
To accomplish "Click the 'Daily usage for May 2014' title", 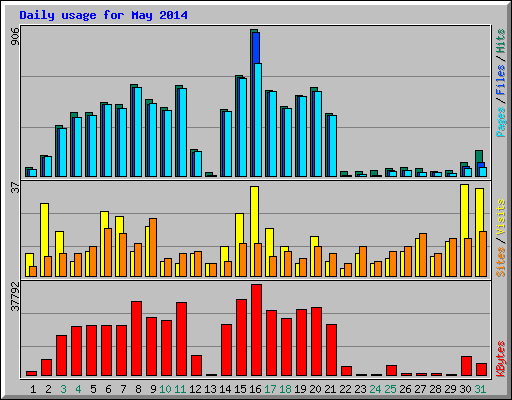I will tap(103, 15).
